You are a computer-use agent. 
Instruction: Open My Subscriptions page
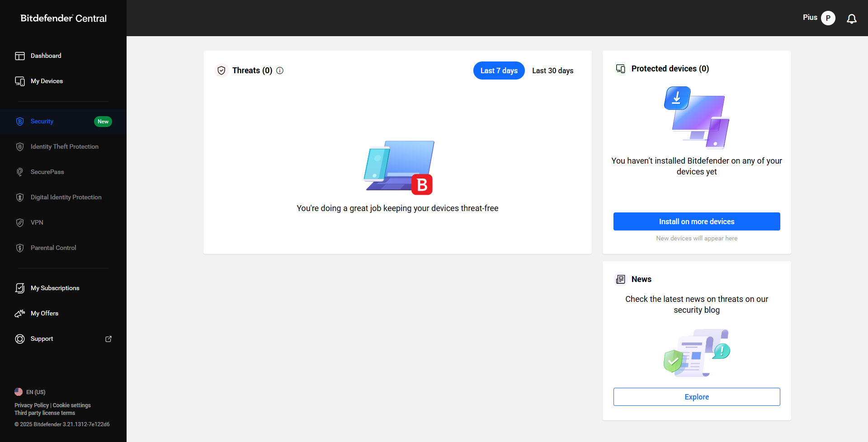[55, 288]
